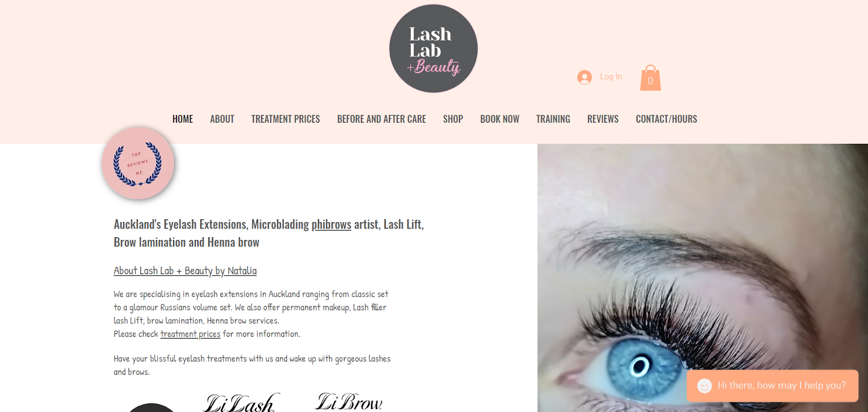Click the LiBrow brand logo
This screenshot has height=412, width=868.
tap(349, 402)
